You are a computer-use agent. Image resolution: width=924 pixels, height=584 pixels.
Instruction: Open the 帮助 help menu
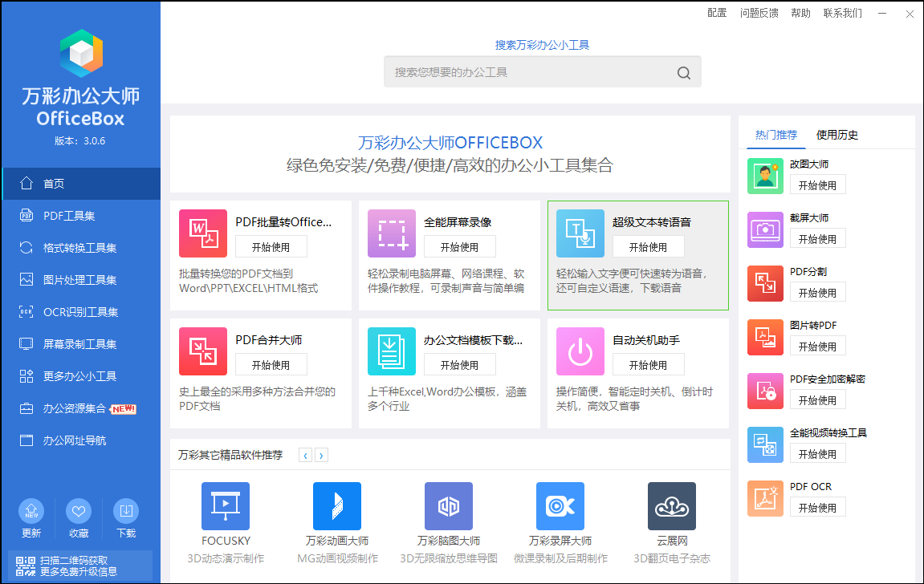point(800,13)
